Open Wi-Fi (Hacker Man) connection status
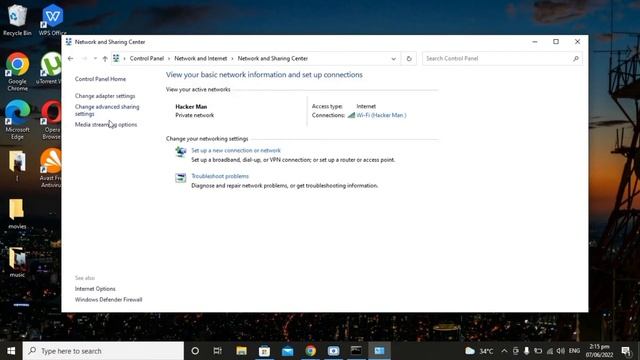This screenshot has width=640, height=360. pyautogui.click(x=381, y=115)
